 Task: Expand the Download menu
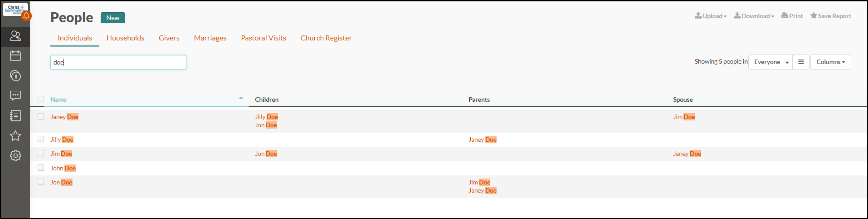754,16
